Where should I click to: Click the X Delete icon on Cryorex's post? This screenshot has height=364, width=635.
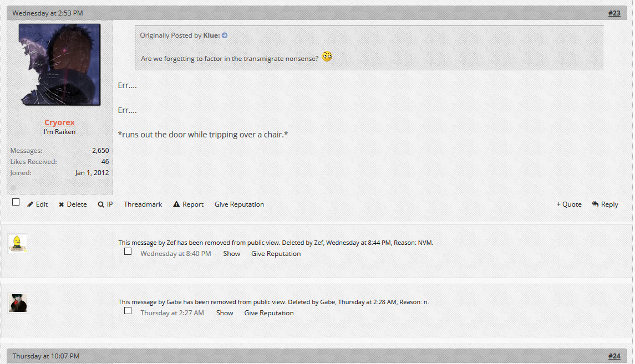pos(61,204)
